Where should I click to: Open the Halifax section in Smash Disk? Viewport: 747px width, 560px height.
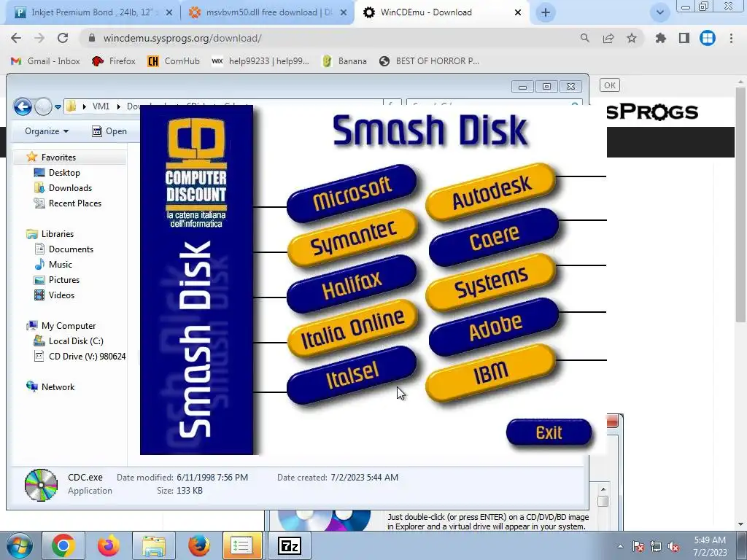[352, 284]
